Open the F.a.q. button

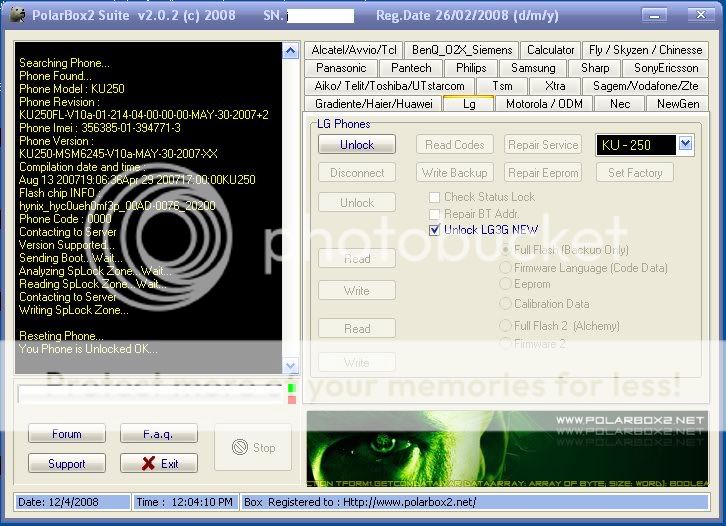(159, 433)
